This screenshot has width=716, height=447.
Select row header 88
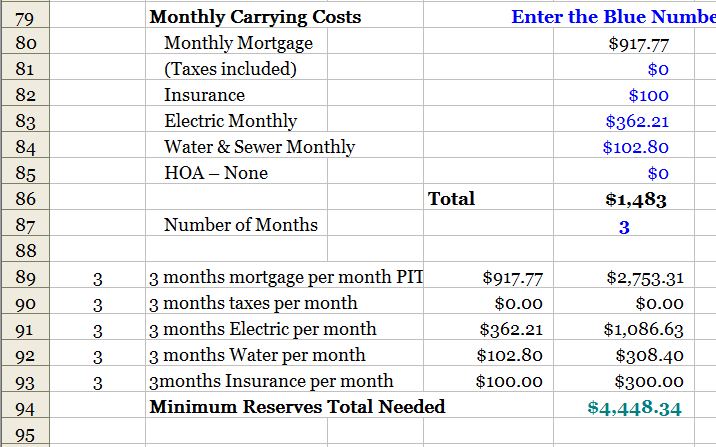click(23, 251)
